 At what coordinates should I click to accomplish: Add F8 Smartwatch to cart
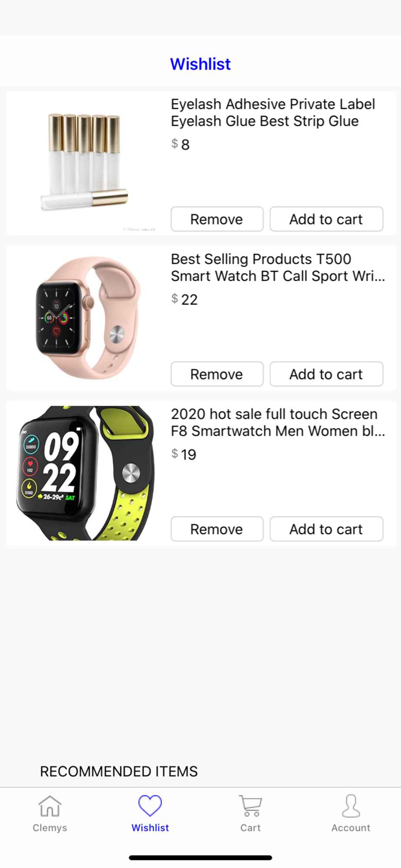pos(326,529)
